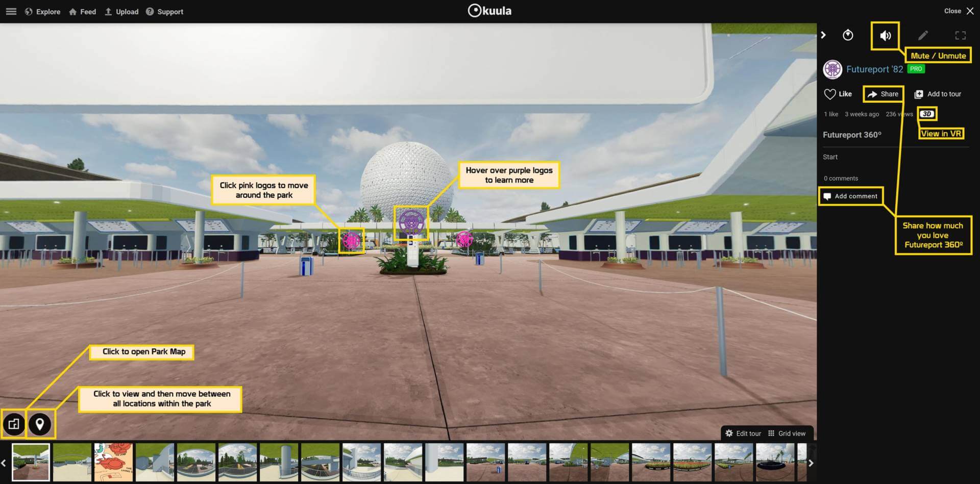The image size is (980, 484).
Task: Go to the Feed page
Action: coord(82,11)
